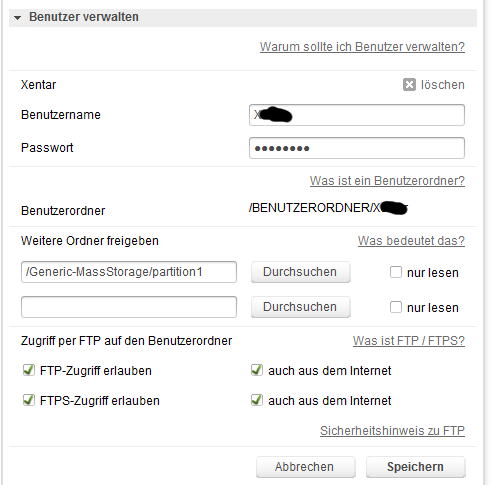Click the empty second folder field

point(129,307)
